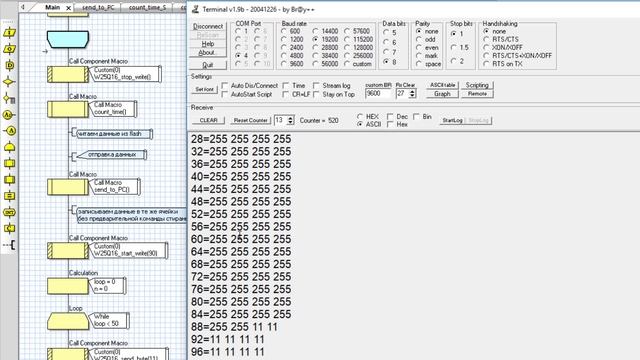Screen dimensions: 640x360
Task: Select the Interrupt (INT) icon in toolbar
Action: (x=9, y=212)
